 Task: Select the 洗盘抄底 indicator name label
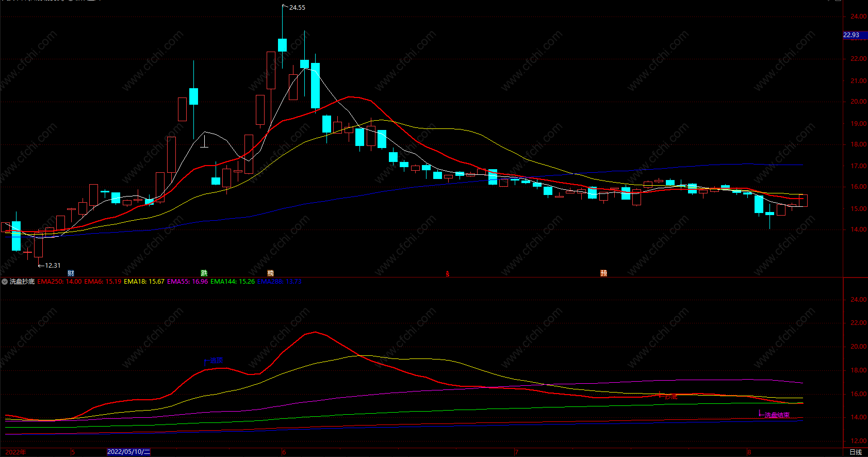[x=22, y=282]
